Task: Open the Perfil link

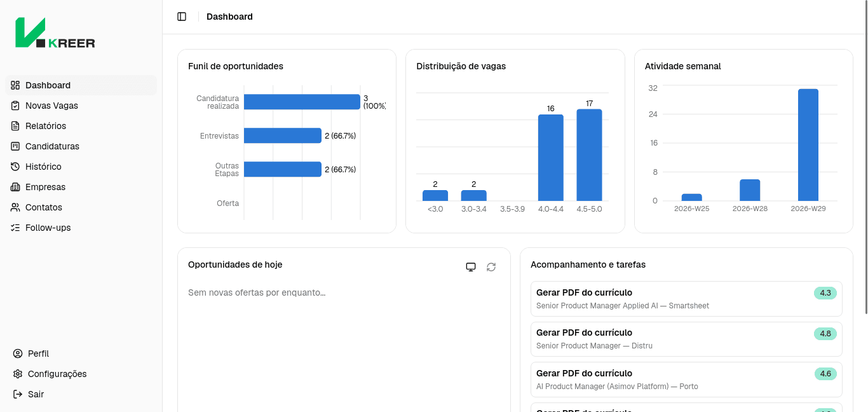Action: [81, 354]
